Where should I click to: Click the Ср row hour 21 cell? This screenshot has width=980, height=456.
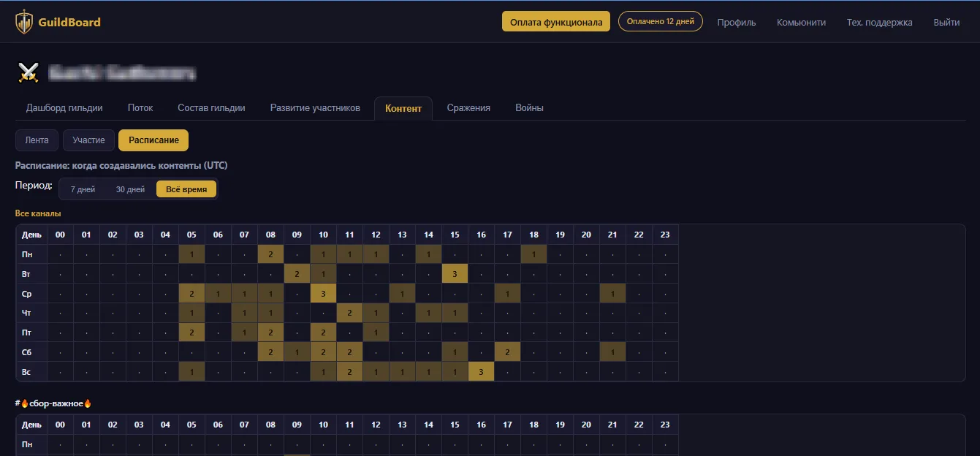(x=612, y=294)
